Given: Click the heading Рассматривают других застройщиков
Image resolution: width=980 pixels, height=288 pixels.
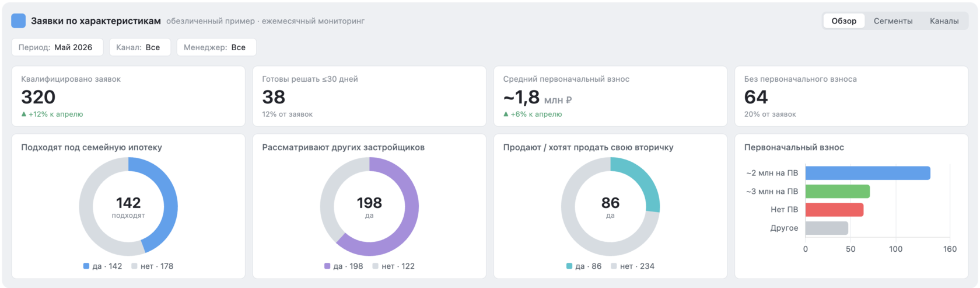Looking at the screenshot, I should tap(343, 147).
